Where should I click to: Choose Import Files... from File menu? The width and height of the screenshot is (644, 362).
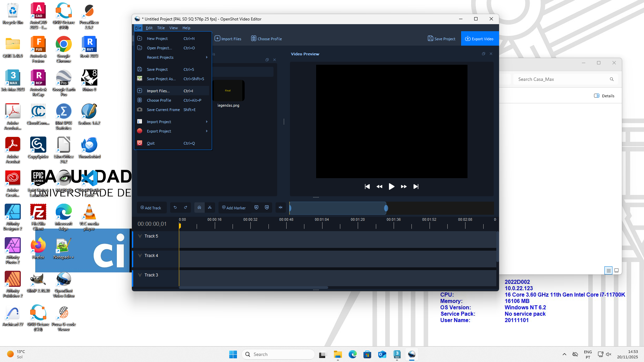[158, 91]
